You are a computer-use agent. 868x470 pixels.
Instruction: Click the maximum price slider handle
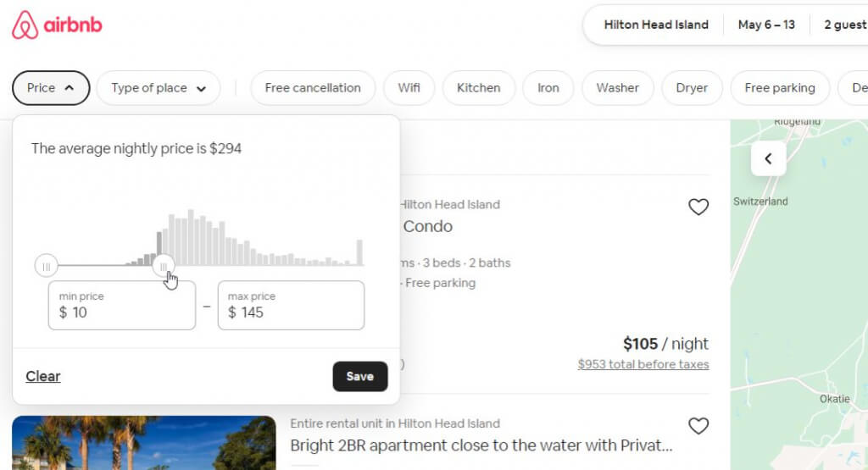(x=163, y=266)
